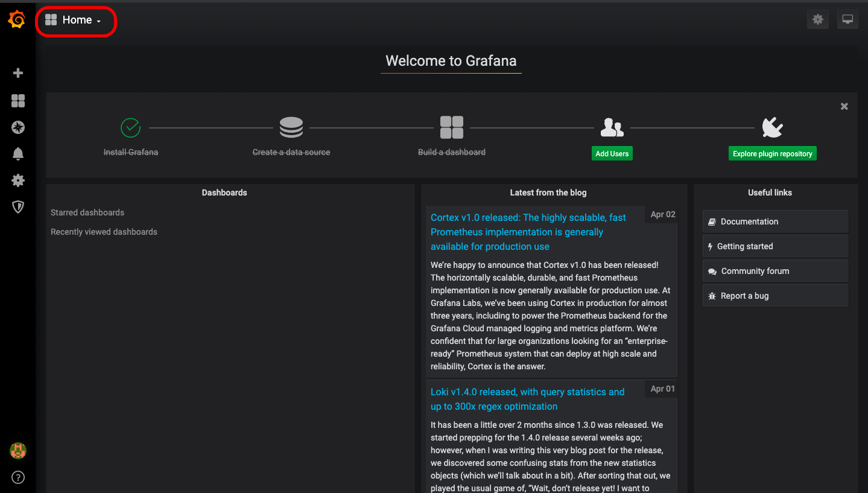Expand Recently viewed dashboards section
The image size is (868, 493).
pos(104,232)
